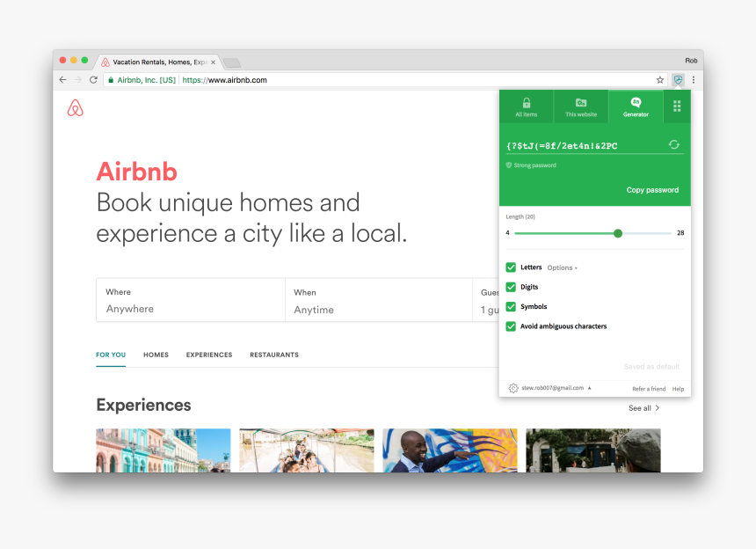
Task: Select the FOR YOU tab
Action: [x=111, y=355]
